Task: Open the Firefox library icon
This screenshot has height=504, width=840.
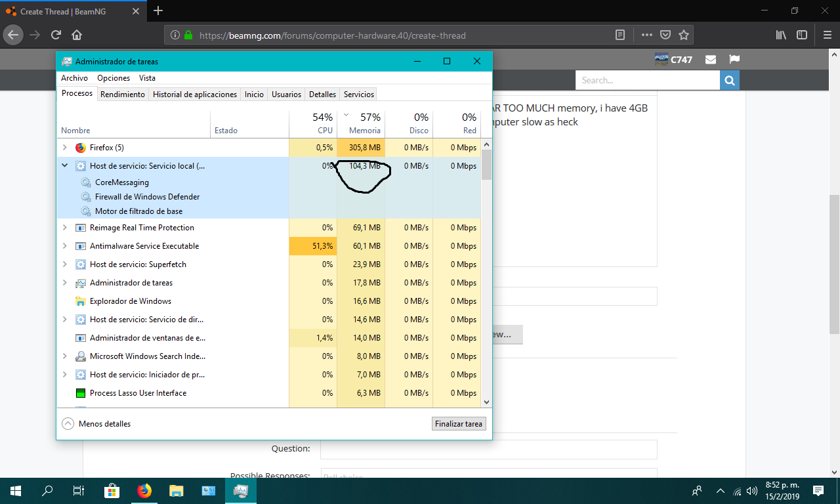Action: click(781, 35)
